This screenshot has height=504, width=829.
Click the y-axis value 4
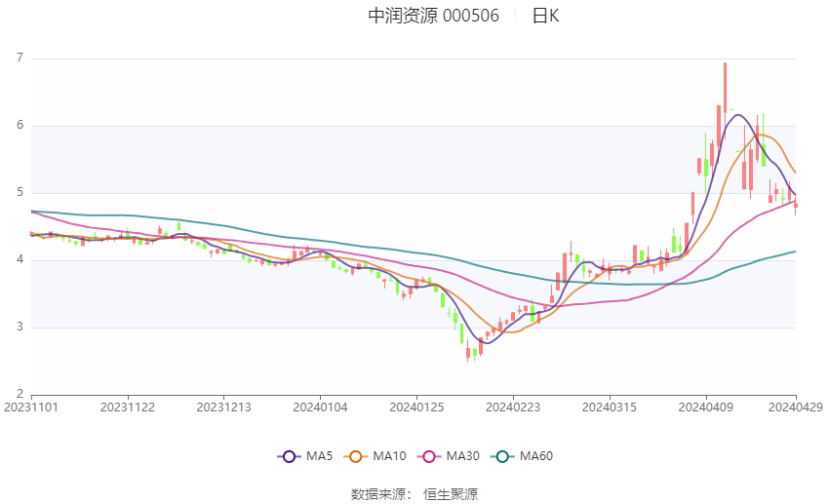[x=20, y=259]
